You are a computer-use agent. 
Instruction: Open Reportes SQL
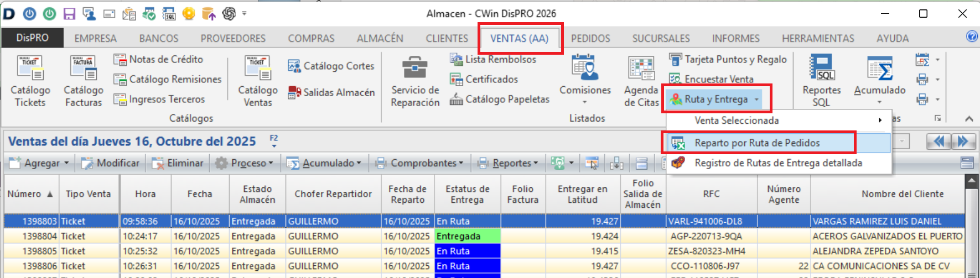pos(822,81)
